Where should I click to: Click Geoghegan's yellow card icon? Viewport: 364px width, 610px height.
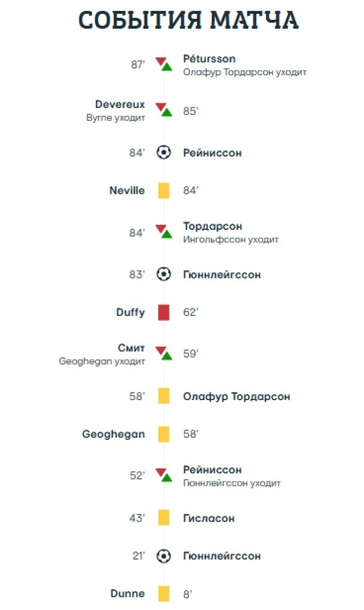point(163,435)
